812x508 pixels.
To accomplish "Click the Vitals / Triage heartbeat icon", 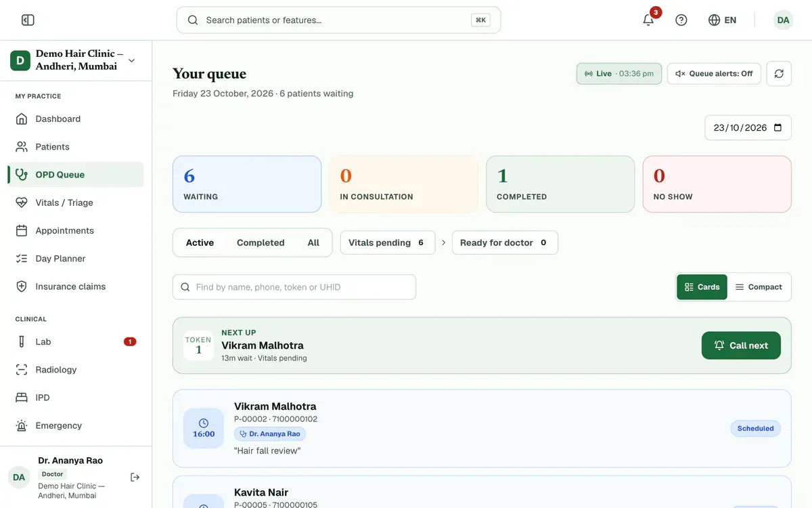I will pos(22,203).
